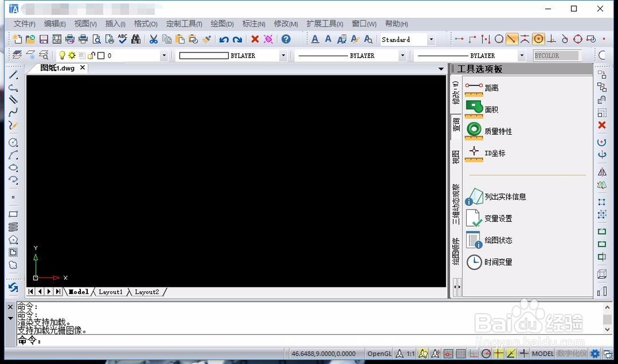The image size is (618, 364).
Task: Click 绘图状态 in tool palette
Action: coord(489,240)
